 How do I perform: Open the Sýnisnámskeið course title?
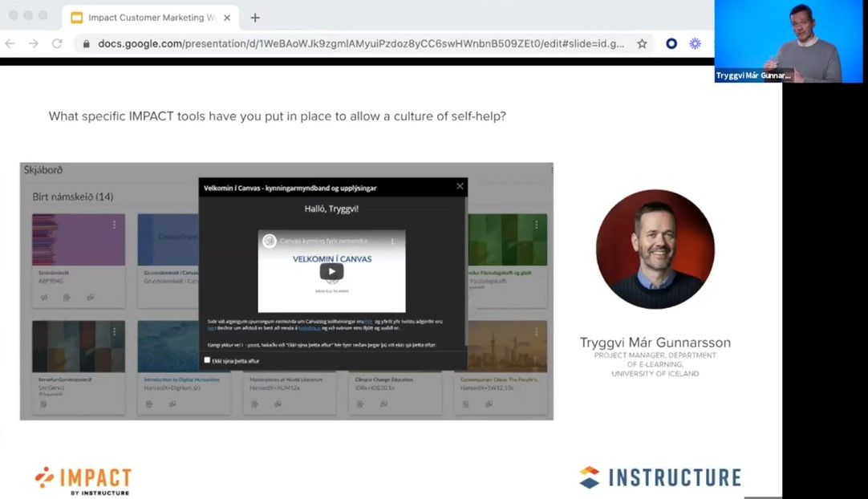54,273
